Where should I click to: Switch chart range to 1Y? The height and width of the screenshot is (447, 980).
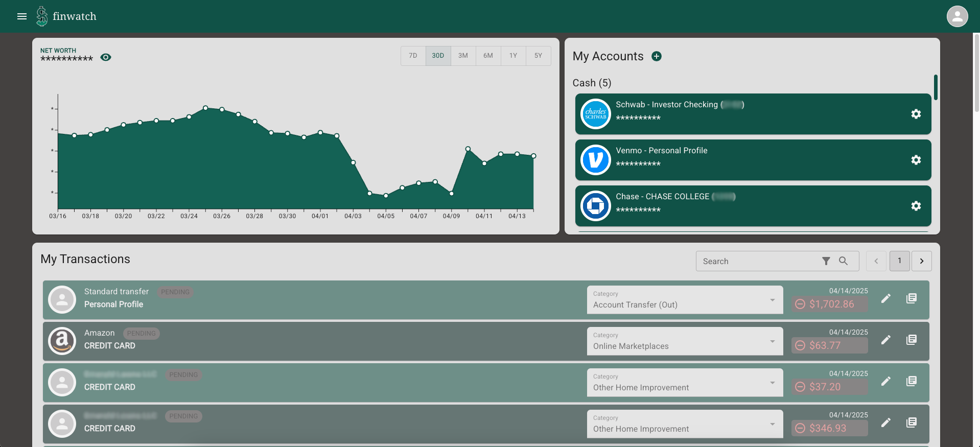(513, 56)
